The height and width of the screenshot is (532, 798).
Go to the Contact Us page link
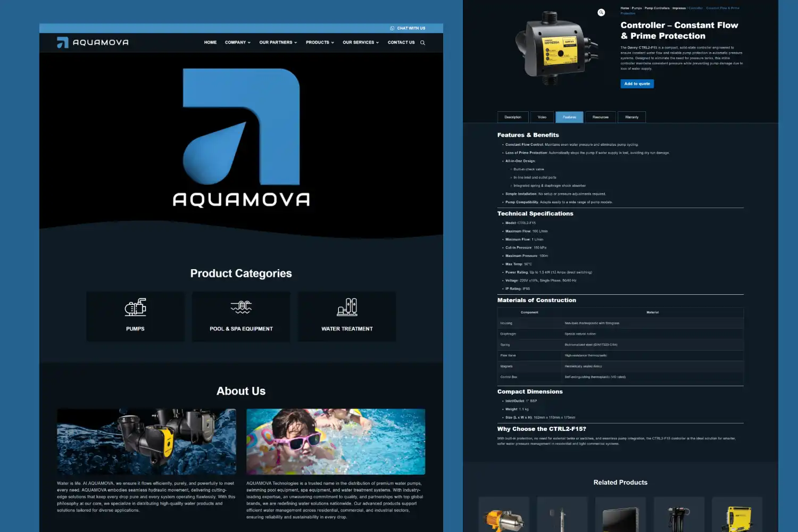[401, 43]
